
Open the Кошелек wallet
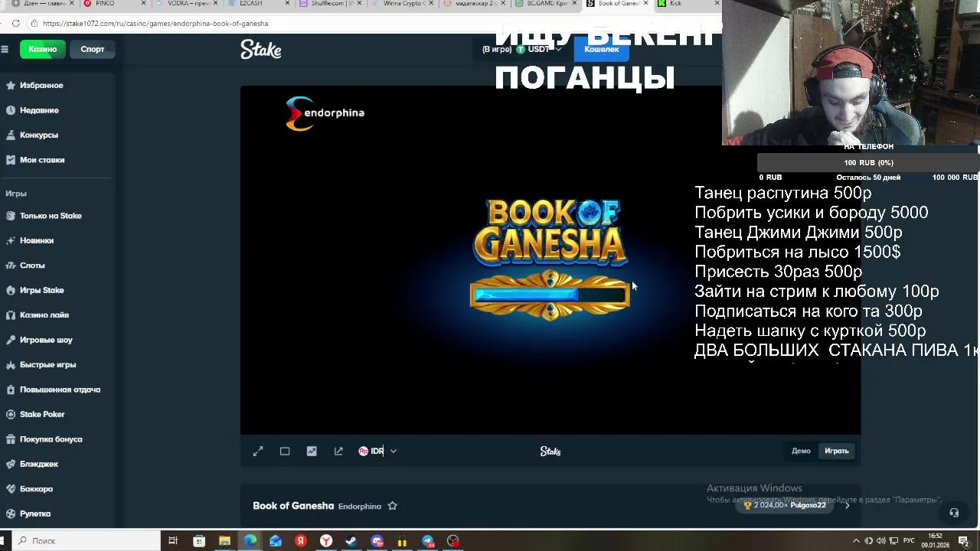[x=602, y=49]
